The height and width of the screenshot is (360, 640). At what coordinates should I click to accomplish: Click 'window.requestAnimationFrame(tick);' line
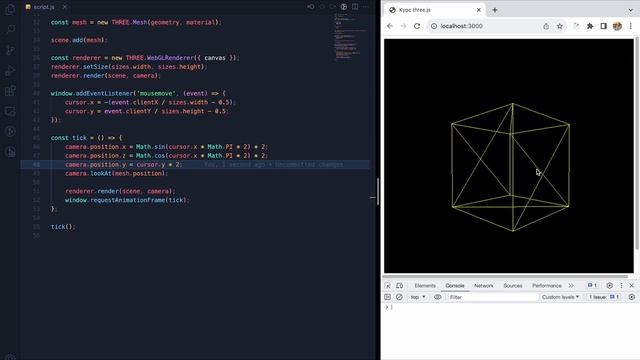click(x=127, y=200)
